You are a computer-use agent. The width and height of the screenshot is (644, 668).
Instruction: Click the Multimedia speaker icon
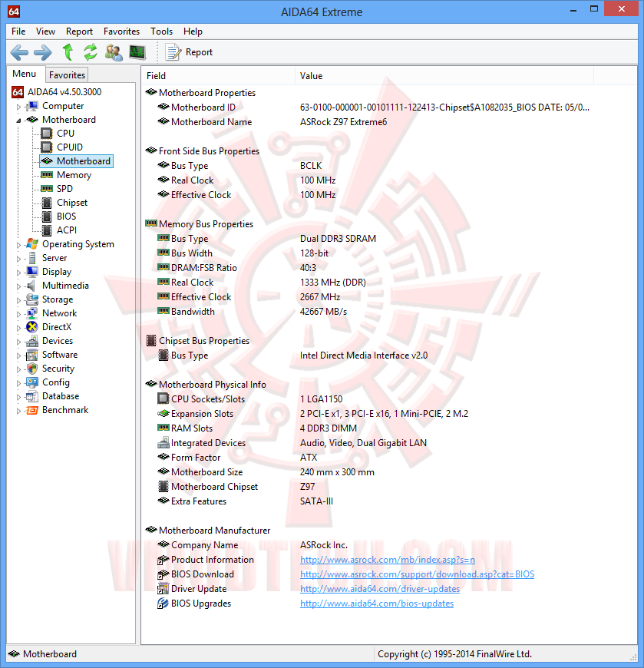point(31,286)
